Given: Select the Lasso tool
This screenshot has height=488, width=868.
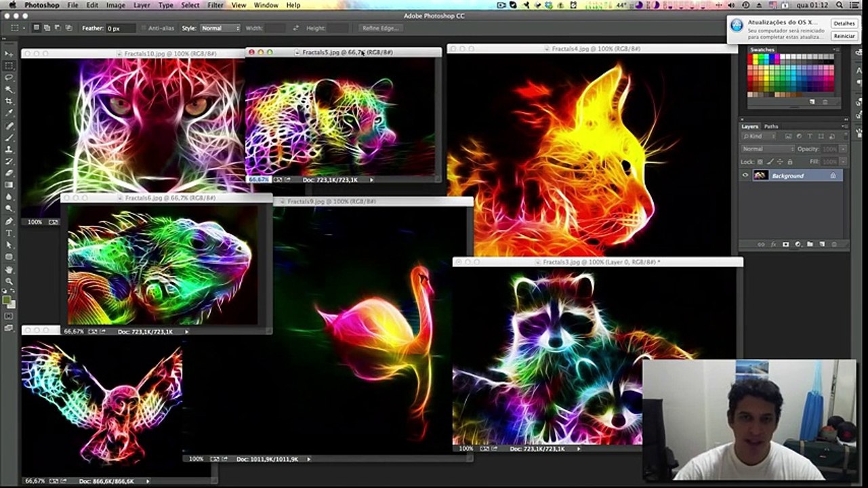Looking at the screenshot, I should click(9, 78).
